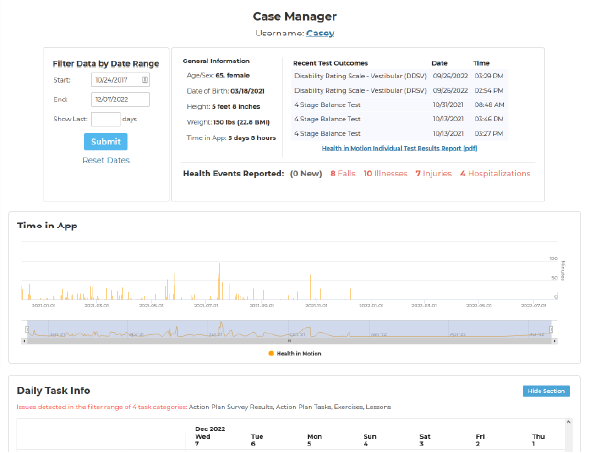The image size is (589, 453).
Task: Click the Tue 6 column header
Action: [x=257, y=440]
